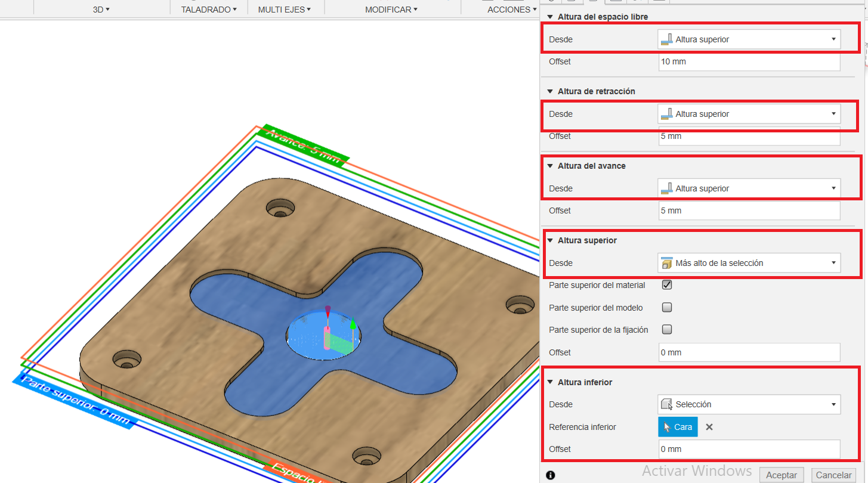This screenshot has height=483, width=868.
Task: Click the Más alto de la selección icon
Action: pyautogui.click(x=667, y=263)
